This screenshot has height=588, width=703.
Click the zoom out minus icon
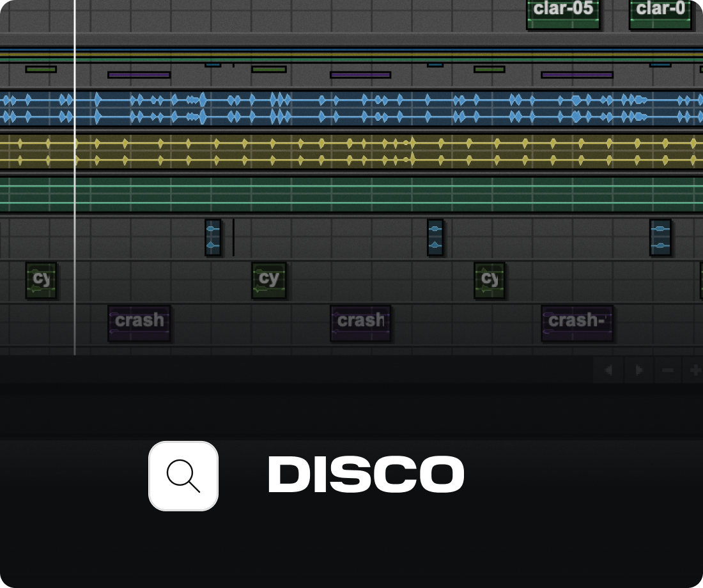tap(667, 370)
